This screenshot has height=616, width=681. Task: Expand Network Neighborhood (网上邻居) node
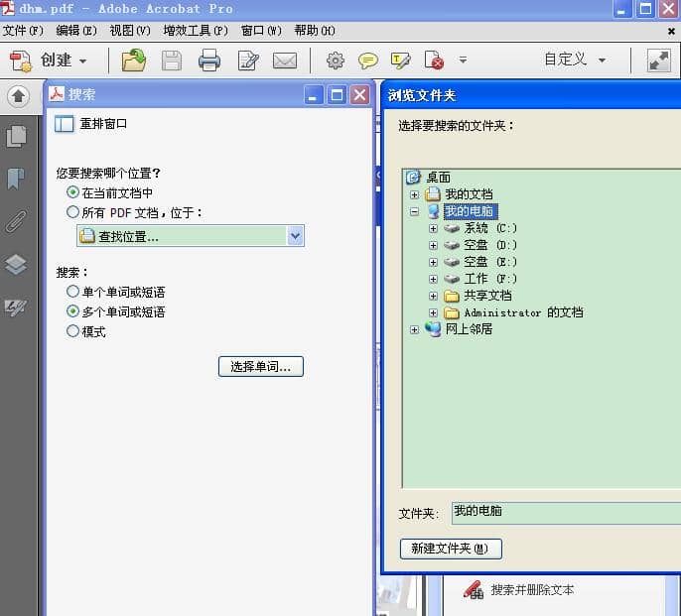pyautogui.click(x=414, y=330)
